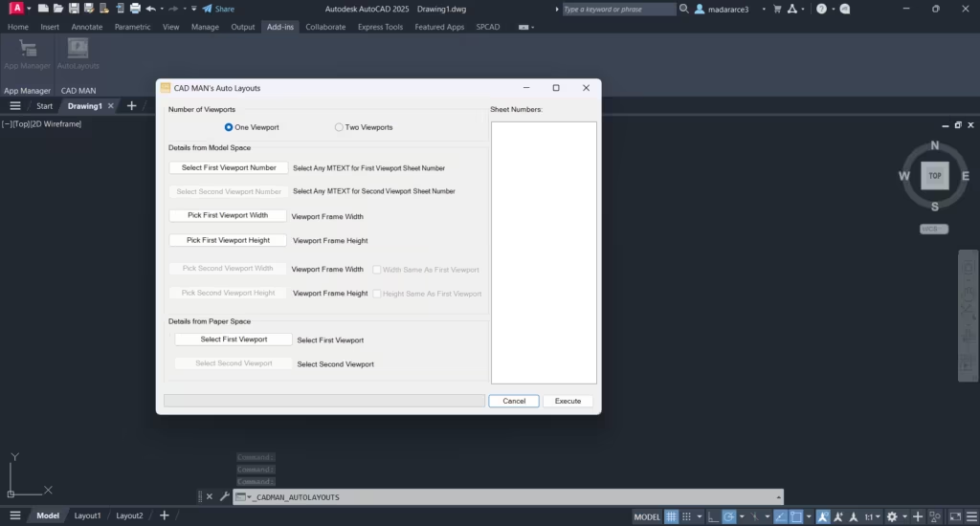Expand the AutoCAD application menu arrow
This screenshot has width=980, height=526.
[29, 9]
